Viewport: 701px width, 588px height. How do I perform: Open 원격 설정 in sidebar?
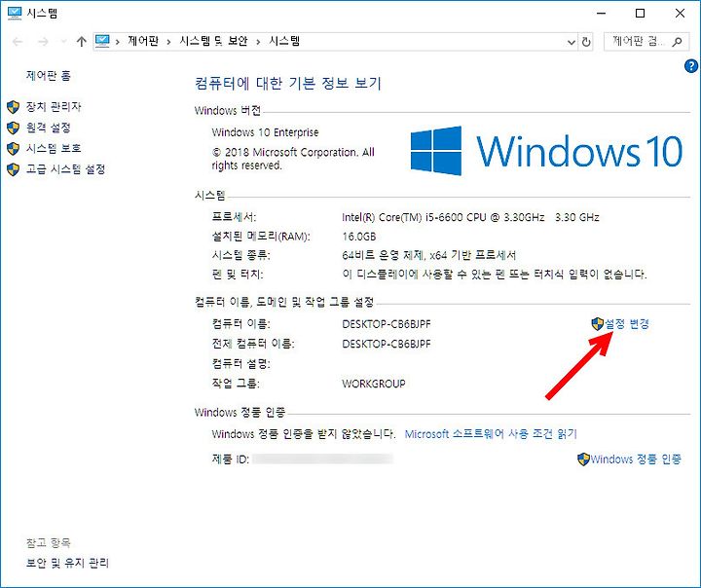(x=48, y=128)
